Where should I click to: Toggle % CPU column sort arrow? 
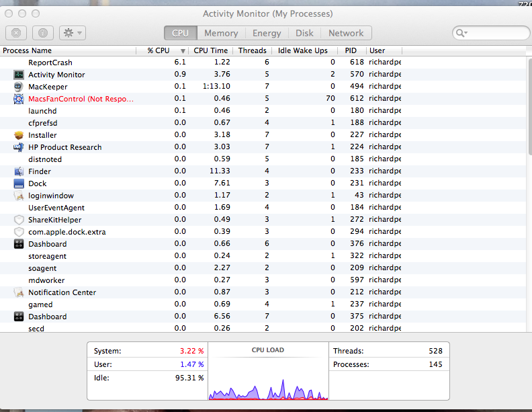183,51
